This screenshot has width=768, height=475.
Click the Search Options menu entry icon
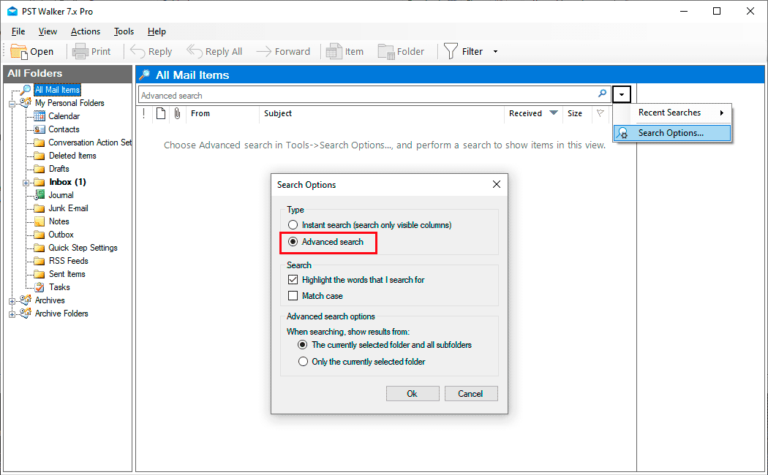(x=623, y=133)
